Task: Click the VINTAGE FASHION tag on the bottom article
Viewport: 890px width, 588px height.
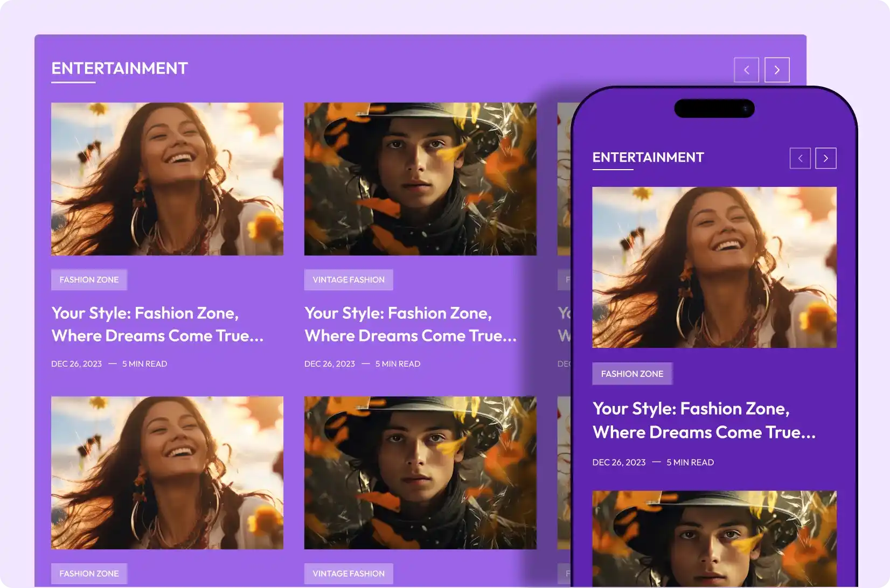Action: (348, 573)
